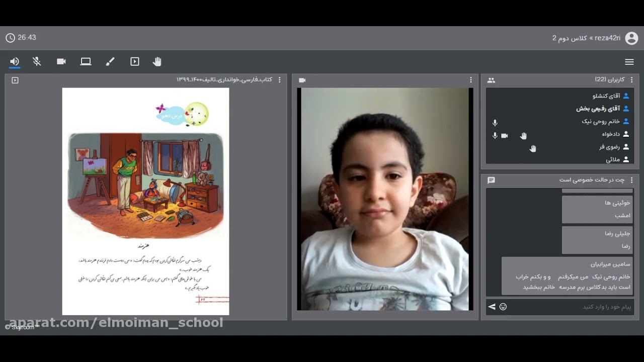Open the hamburger main menu
The image size is (644, 362).
tap(629, 62)
